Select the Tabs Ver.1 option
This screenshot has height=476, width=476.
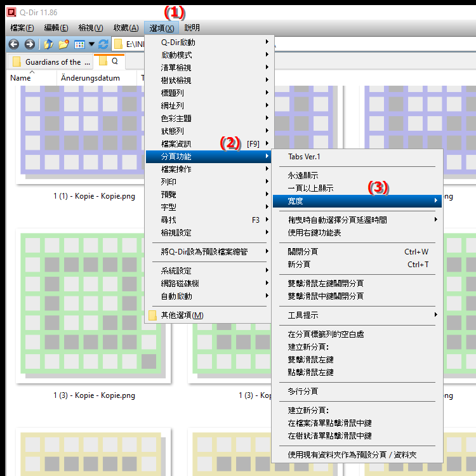coord(357,157)
